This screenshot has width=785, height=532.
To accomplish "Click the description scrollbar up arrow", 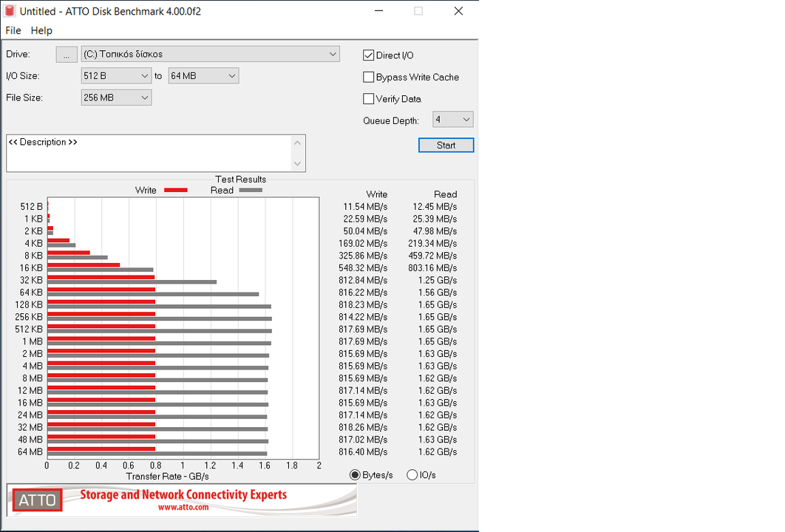I will click(297, 143).
